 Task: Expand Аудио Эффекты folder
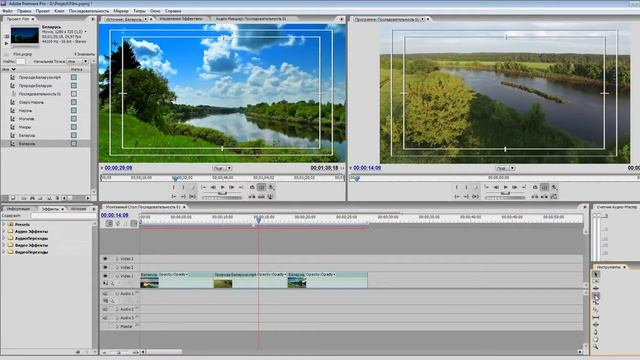[x=4, y=231]
